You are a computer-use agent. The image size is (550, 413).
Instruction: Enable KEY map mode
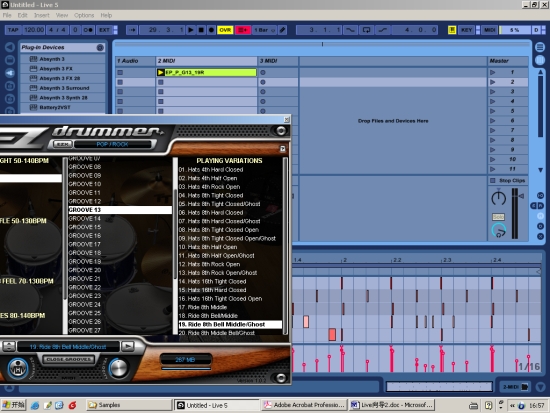pyautogui.click(x=467, y=30)
